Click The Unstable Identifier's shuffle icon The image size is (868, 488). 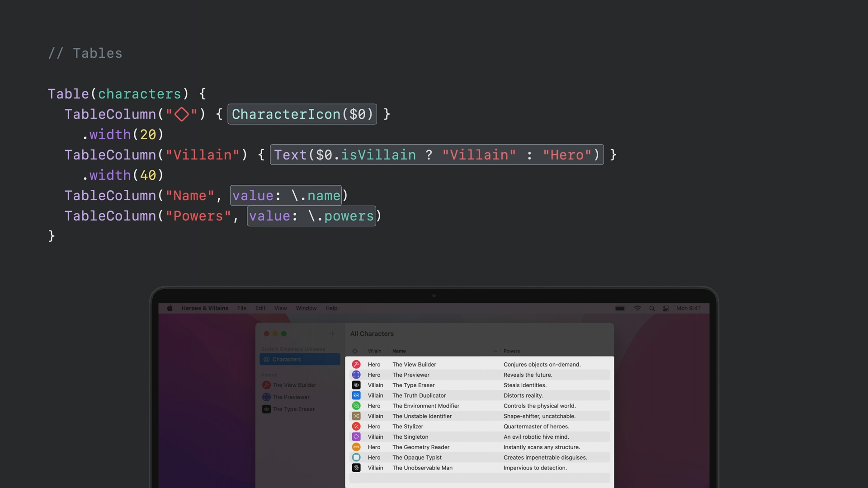point(356,416)
